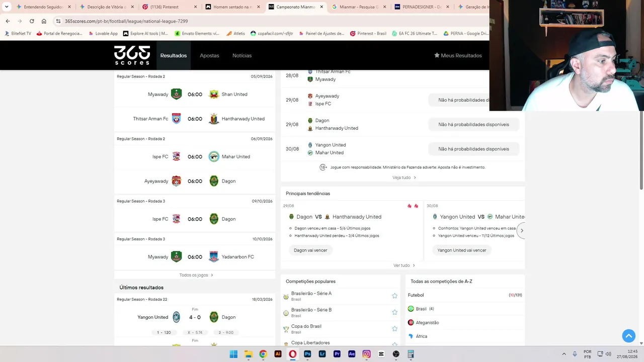Go to the Notícias section
Screen dimensions: 644x362
(x=242, y=55)
